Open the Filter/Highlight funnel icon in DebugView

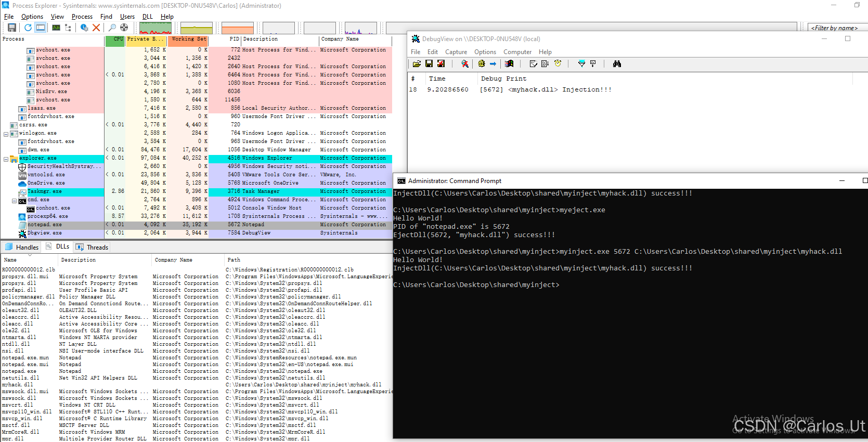(582, 63)
